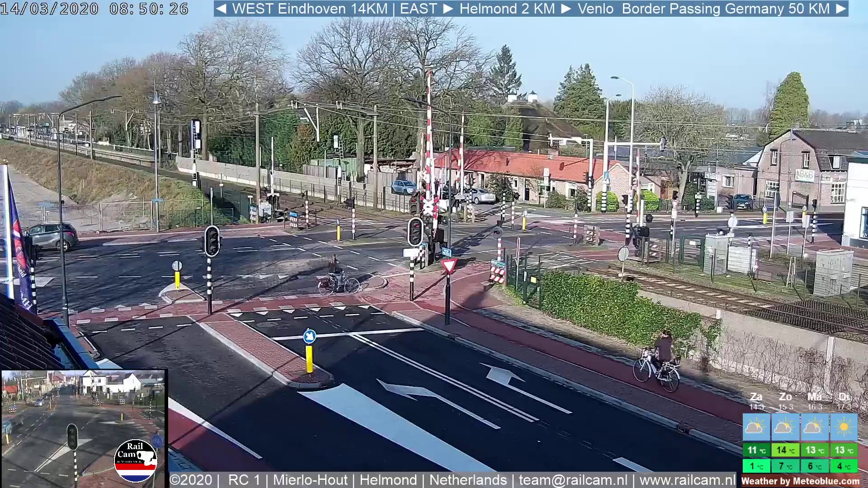Image resolution: width=868 pixels, height=488 pixels.
Task: Click the Mierlo-Hout location label
Action: point(310,480)
